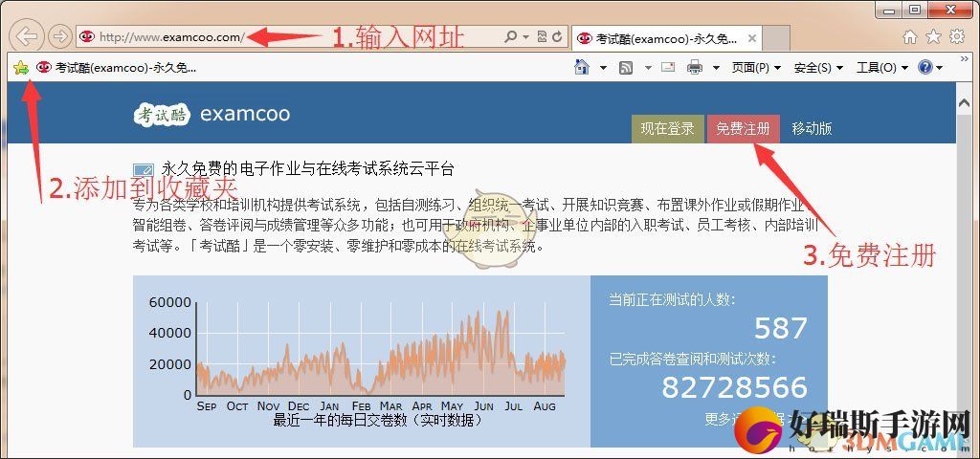This screenshot has height=459, width=980.
Task: Go back with the browser Back arrow
Action: point(26,36)
